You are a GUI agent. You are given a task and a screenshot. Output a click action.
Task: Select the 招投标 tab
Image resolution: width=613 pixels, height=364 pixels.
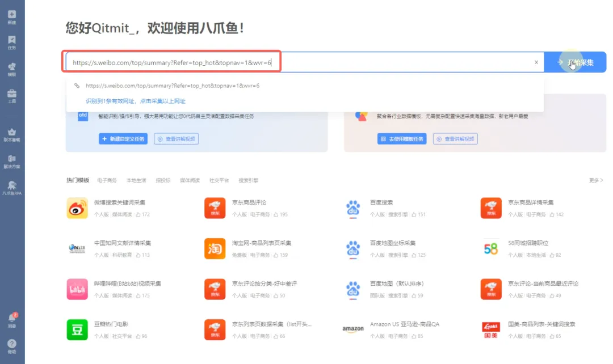click(x=163, y=180)
